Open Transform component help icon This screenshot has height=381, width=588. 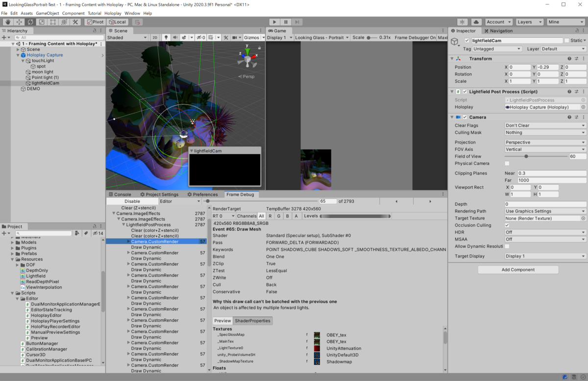tap(569, 59)
